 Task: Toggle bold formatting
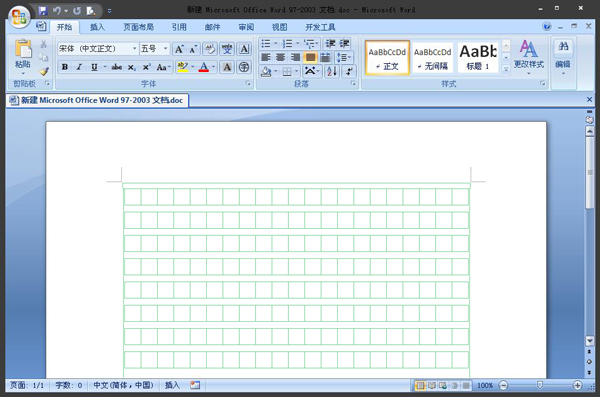point(65,67)
